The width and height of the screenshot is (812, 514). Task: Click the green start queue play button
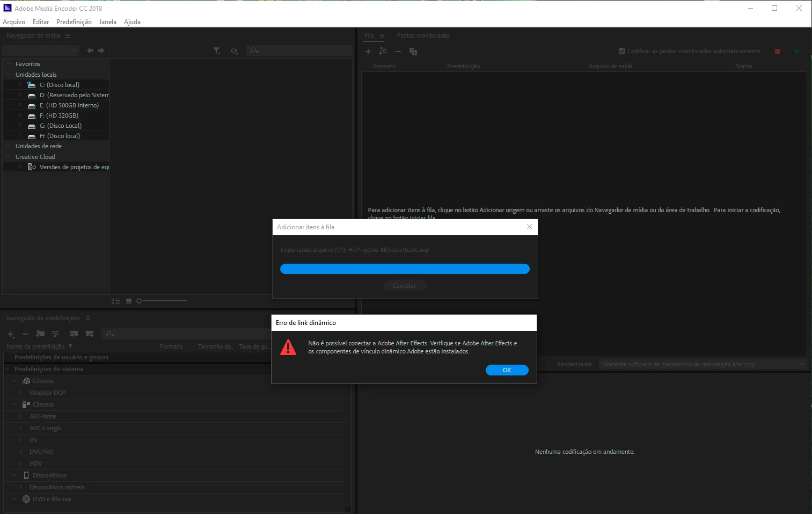click(798, 51)
